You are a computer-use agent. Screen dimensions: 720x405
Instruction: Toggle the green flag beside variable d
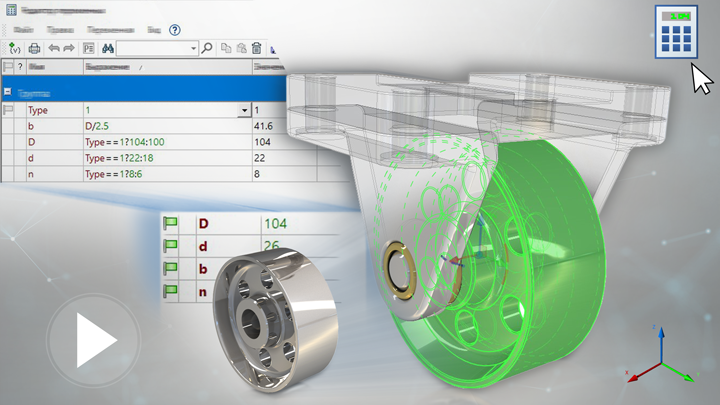pos(169,245)
